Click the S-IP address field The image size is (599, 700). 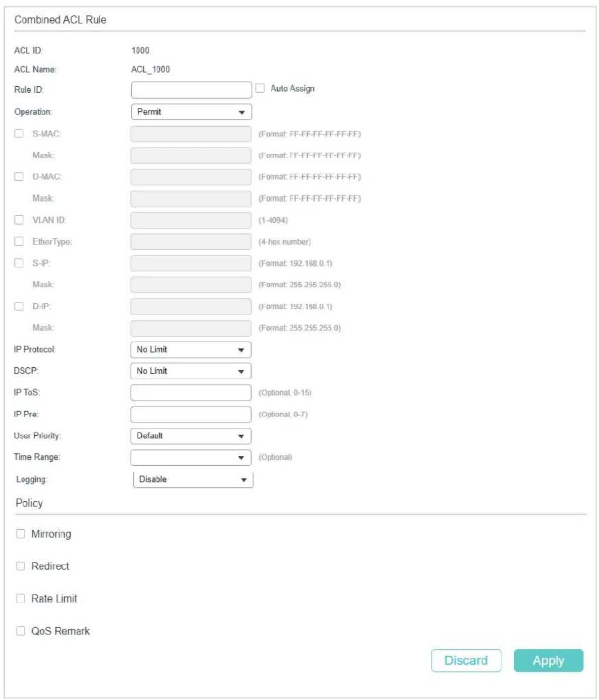[191, 263]
